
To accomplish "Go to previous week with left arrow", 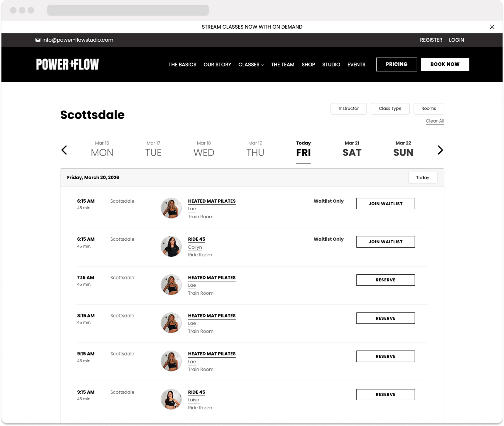I will [x=64, y=150].
